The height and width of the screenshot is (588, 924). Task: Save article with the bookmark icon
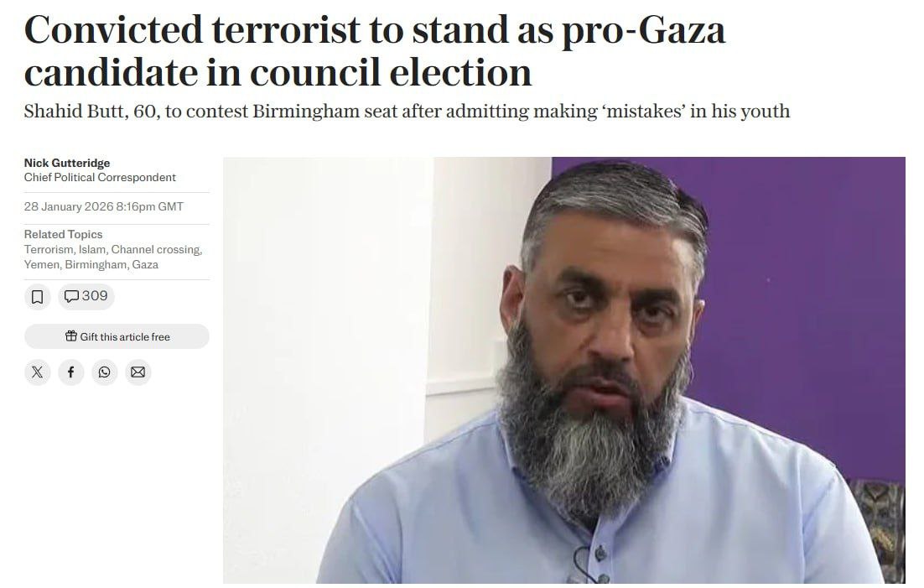[x=37, y=297]
